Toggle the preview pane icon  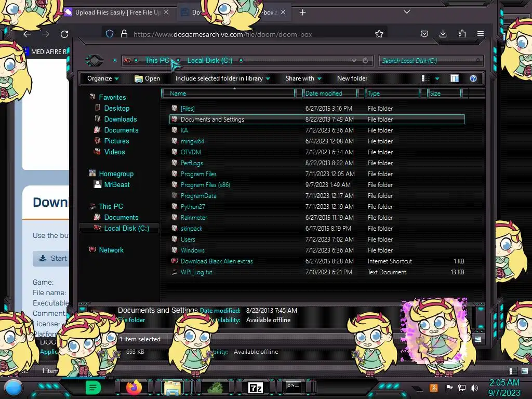455,78
